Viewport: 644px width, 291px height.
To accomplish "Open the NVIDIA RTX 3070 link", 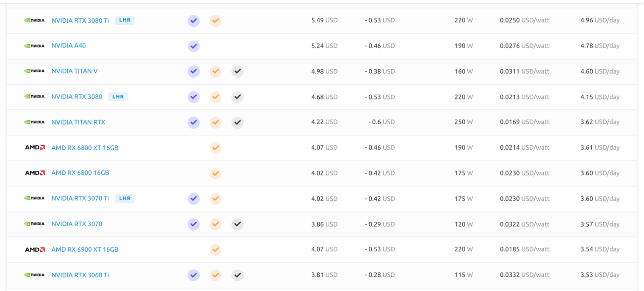I will pyautogui.click(x=76, y=224).
